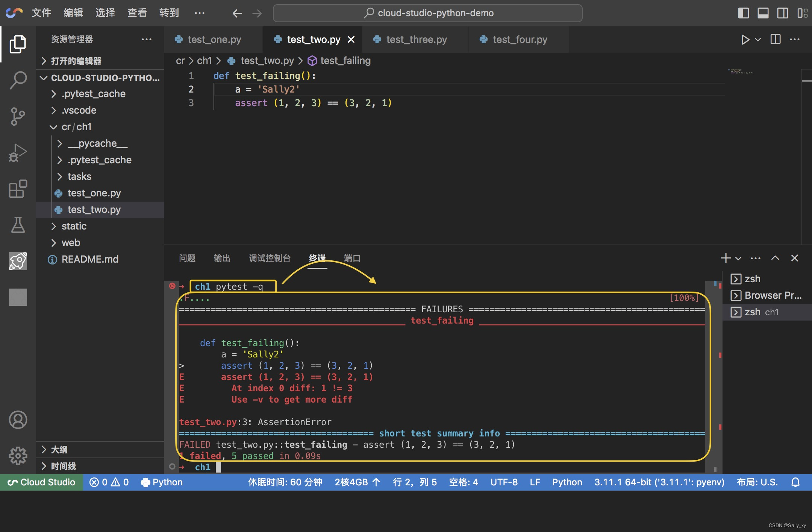The height and width of the screenshot is (532, 812).
Task: Select Browser Pr... terminal in list
Action: pyautogui.click(x=767, y=295)
